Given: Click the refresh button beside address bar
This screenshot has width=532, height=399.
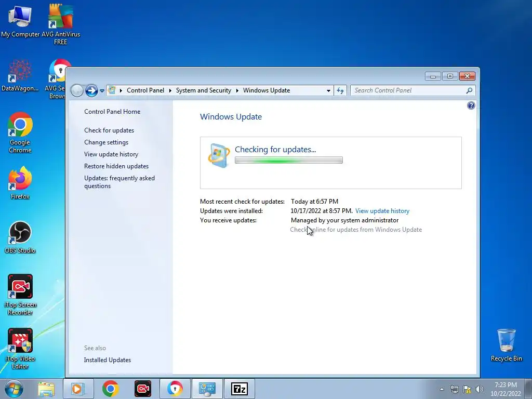Looking at the screenshot, I should pyautogui.click(x=340, y=90).
